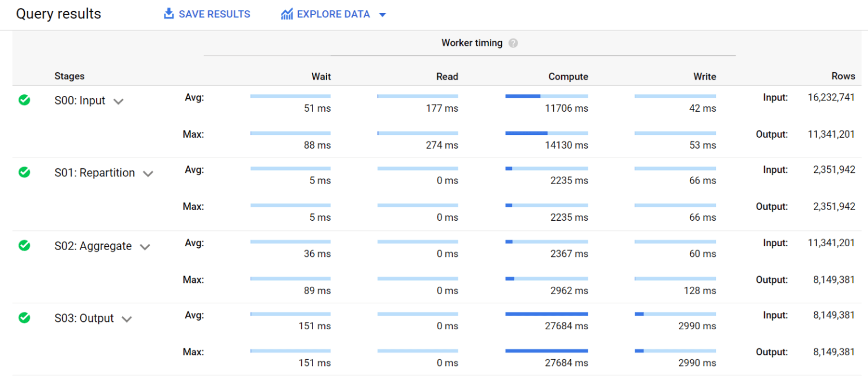Click the S02: Aggregate completed status icon
The width and height of the screenshot is (868, 384).
(x=24, y=246)
